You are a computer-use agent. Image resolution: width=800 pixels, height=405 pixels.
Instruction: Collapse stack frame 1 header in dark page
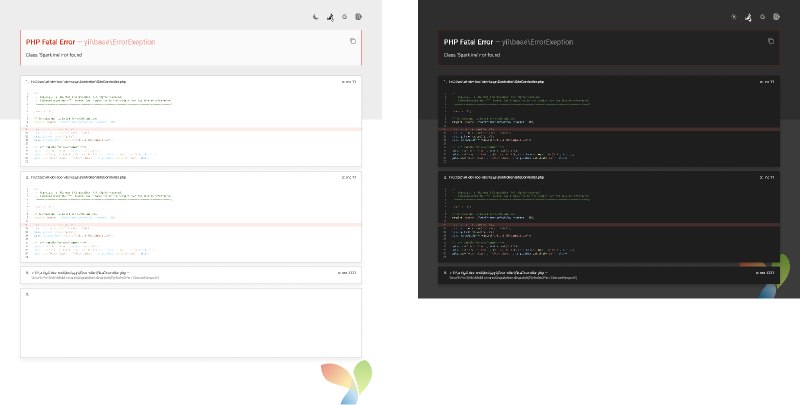(609, 82)
